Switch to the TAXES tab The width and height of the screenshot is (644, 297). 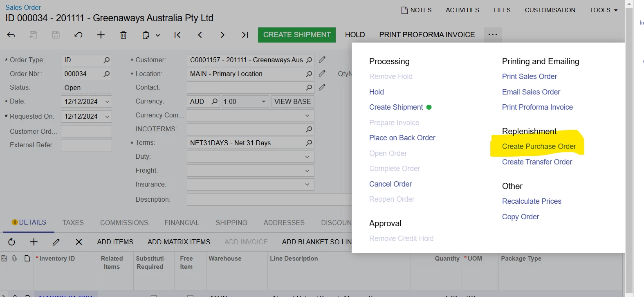(73, 223)
